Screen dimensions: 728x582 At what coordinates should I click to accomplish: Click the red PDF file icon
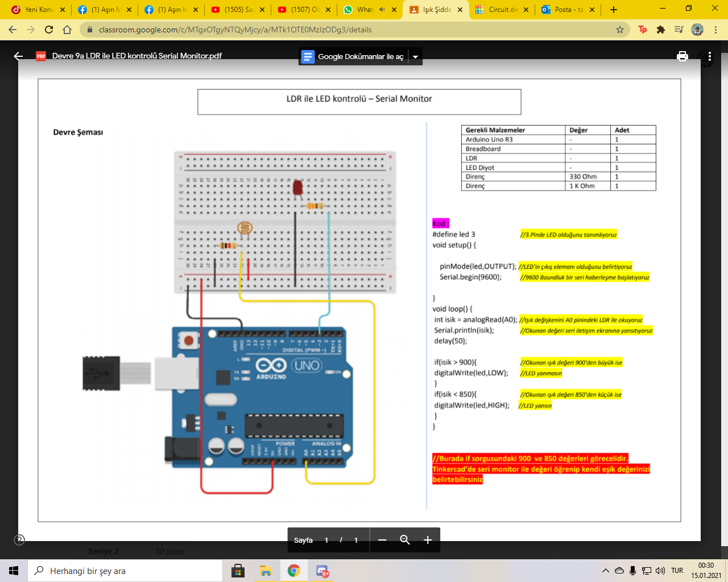point(41,56)
